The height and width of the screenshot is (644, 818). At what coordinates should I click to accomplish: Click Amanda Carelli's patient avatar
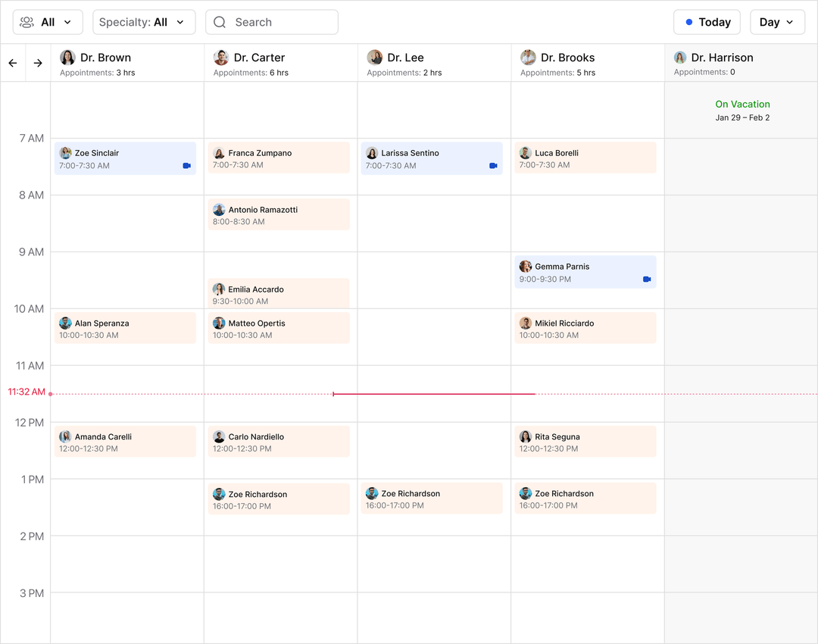click(x=65, y=436)
